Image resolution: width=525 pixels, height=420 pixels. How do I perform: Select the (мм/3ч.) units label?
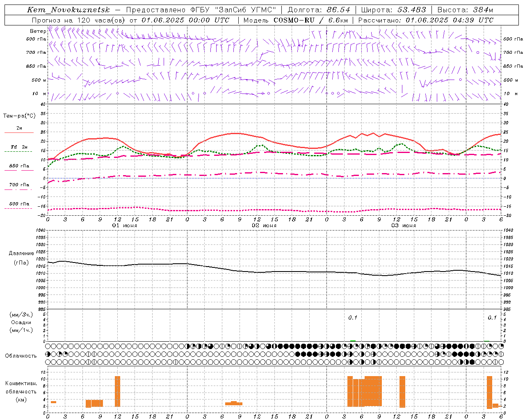(x=21, y=315)
